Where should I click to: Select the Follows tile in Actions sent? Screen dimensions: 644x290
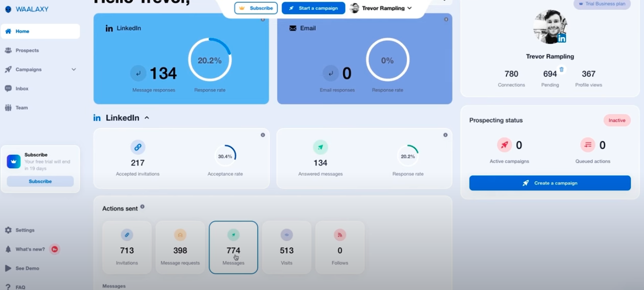(x=340, y=247)
